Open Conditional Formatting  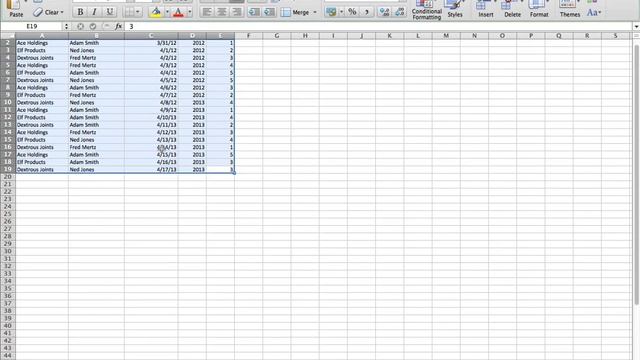tap(427, 10)
